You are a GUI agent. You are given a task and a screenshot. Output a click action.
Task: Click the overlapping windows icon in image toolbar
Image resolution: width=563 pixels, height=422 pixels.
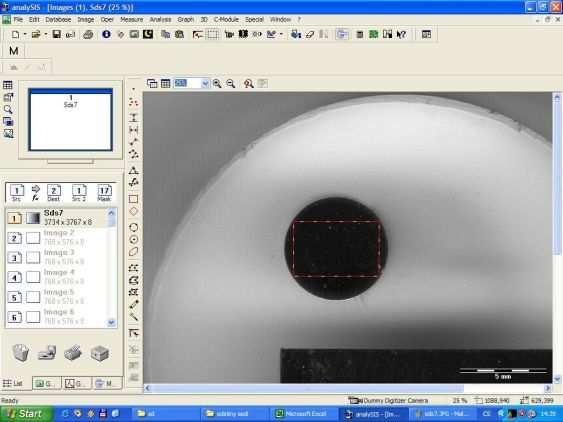152,84
